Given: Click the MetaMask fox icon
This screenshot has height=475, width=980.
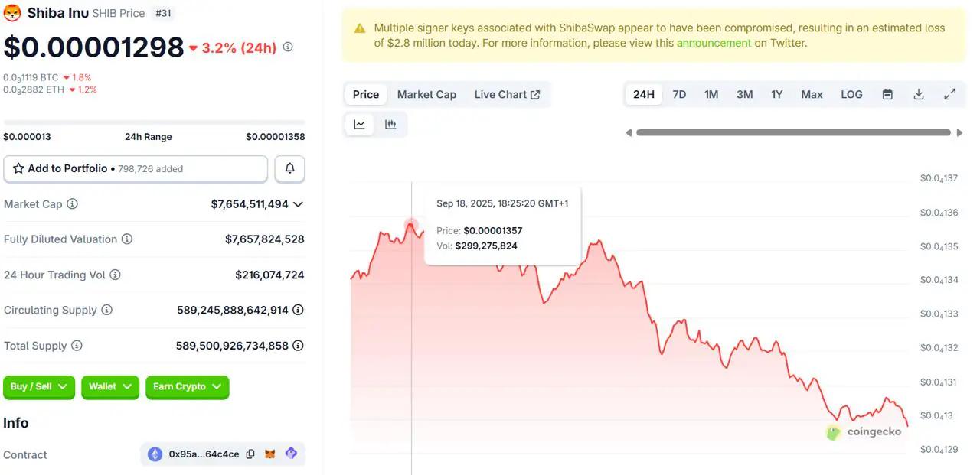Looking at the screenshot, I should pos(270,454).
